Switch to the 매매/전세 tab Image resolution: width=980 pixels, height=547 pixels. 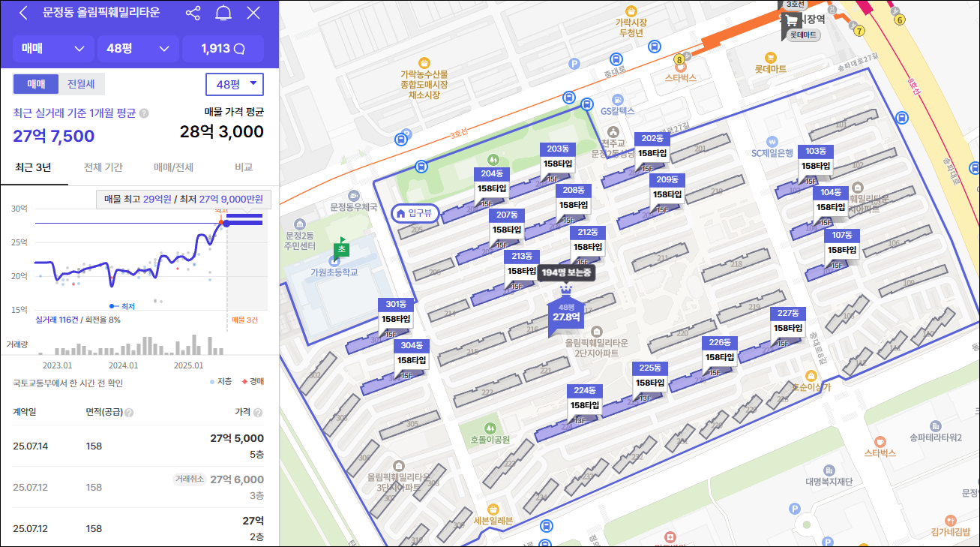click(x=173, y=167)
